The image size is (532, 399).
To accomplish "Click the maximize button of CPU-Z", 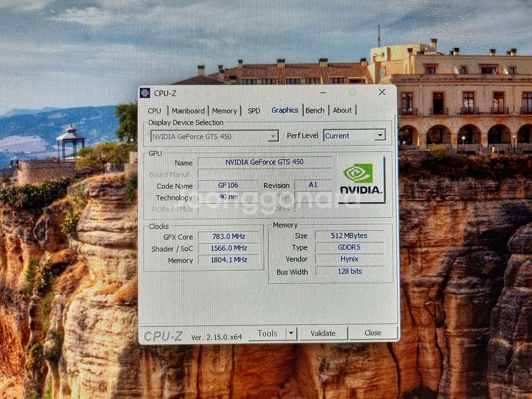I will (352, 92).
